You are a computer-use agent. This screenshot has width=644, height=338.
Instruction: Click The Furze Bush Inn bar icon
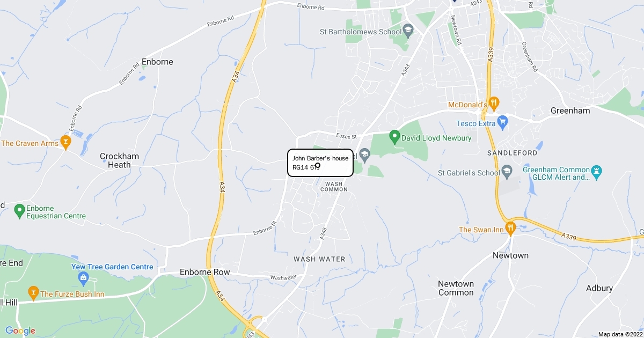33,293
